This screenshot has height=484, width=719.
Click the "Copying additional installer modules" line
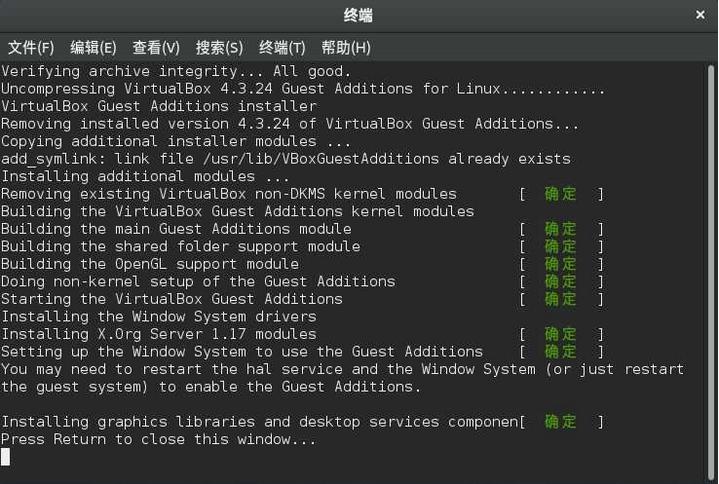pyautogui.click(x=176, y=141)
